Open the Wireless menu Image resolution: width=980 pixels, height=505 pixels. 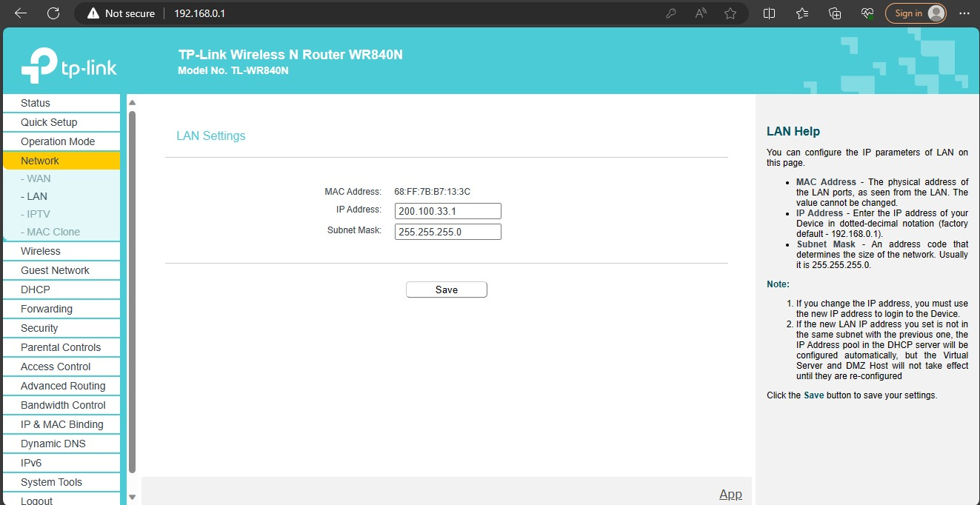coord(61,251)
